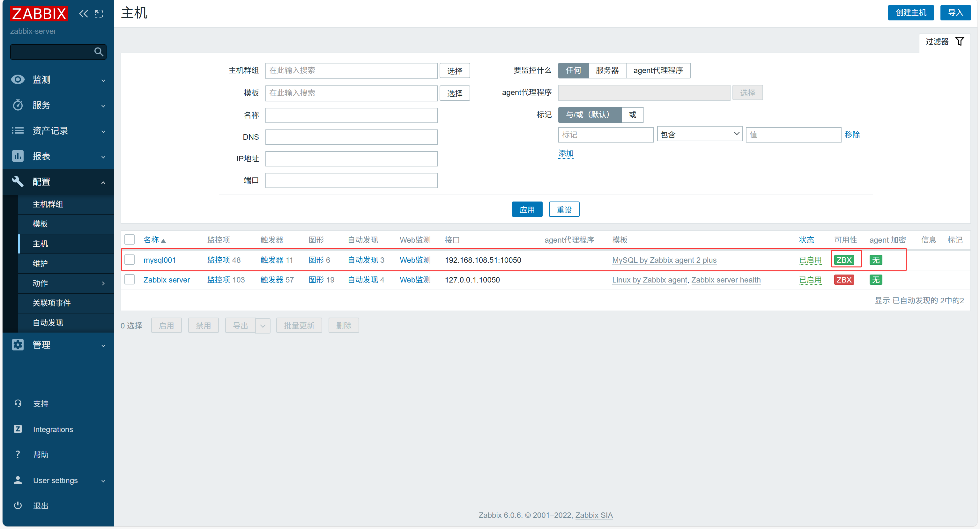
Task: Click the Z icon for Integrations
Action: (18, 429)
